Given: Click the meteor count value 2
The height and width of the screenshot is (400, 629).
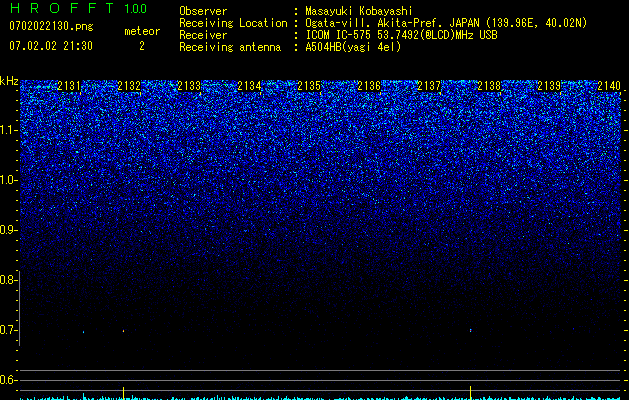Looking at the screenshot, I should (x=142, y=46).
